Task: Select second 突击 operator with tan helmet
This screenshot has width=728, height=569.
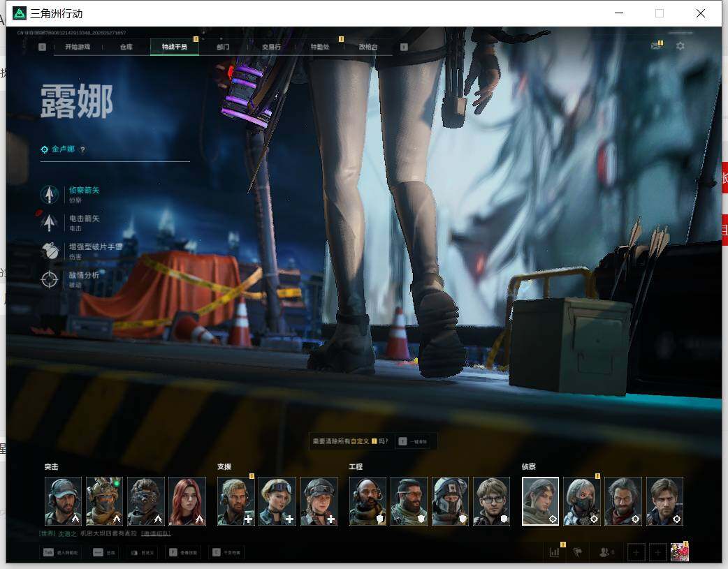Action: pos(105,501)
